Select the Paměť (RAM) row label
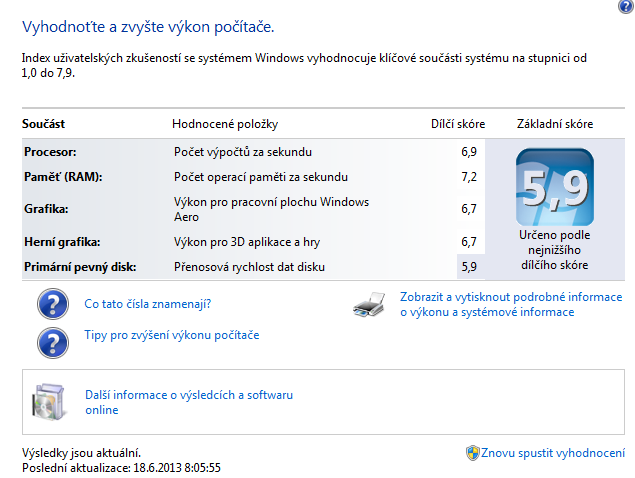The width and height of the screenshot is (635, 478). pyautogui.click(x=63, y=177)
